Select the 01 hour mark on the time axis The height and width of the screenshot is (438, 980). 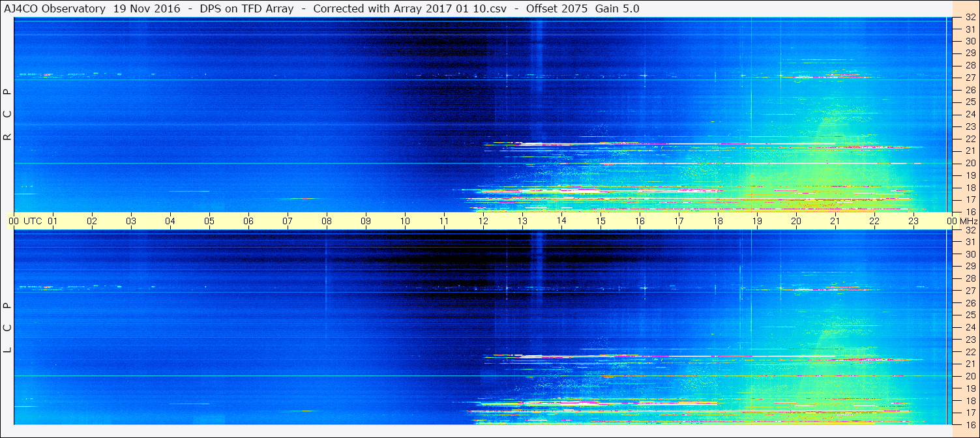pyautogui.click(x=53, y=221)
